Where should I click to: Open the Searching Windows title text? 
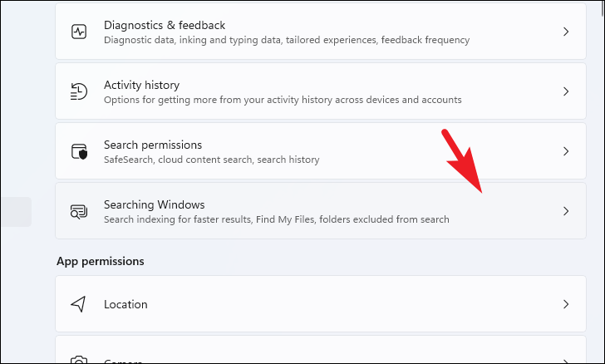pyautogui.click(x=154, y=204)
